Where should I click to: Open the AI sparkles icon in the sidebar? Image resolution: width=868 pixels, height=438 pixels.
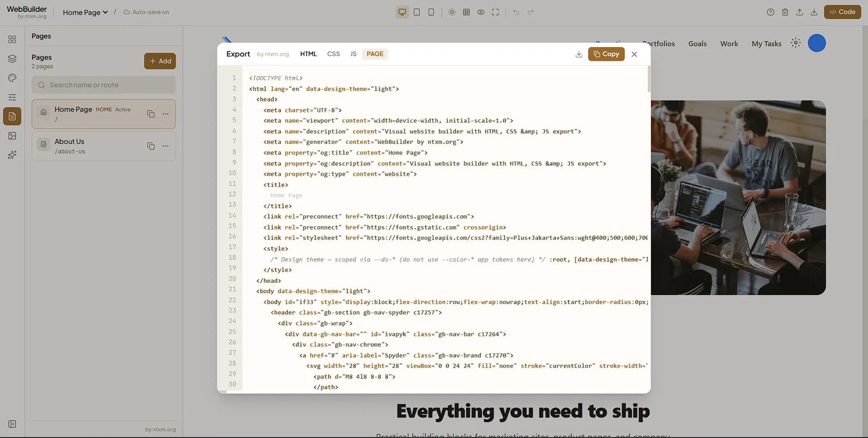coord(12,155)
